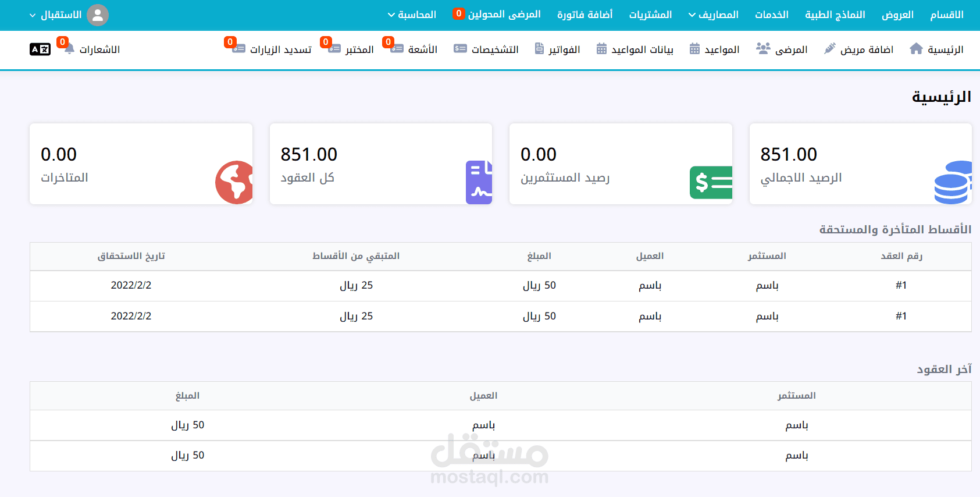Image resolution: width=980 pixels, height=497 pixels.
Task: Click the المتبقي من الأقساط column header
Action: pyautogui.click(x=356, y=256)
